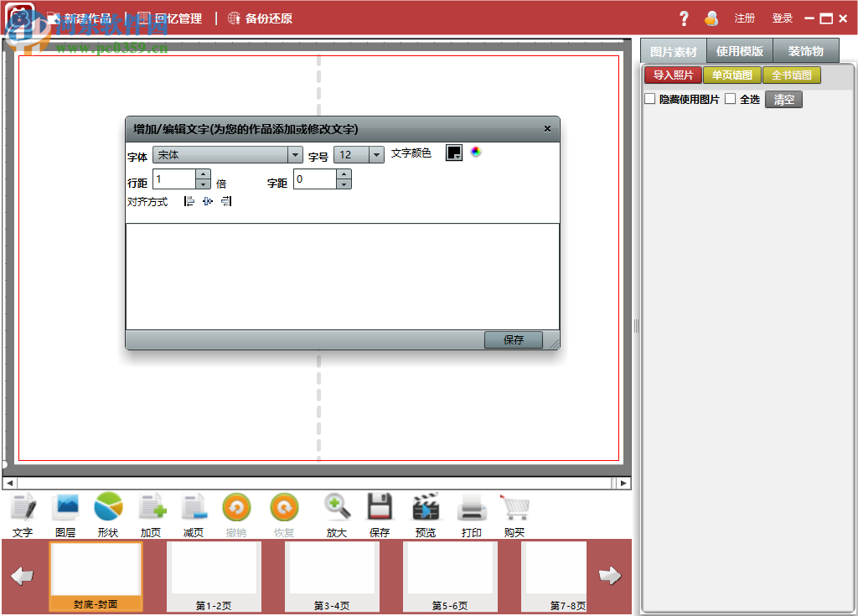Click 登录 login link
Image resolution: width=858 pixels, height=616 pixels.
click(783, 18)
